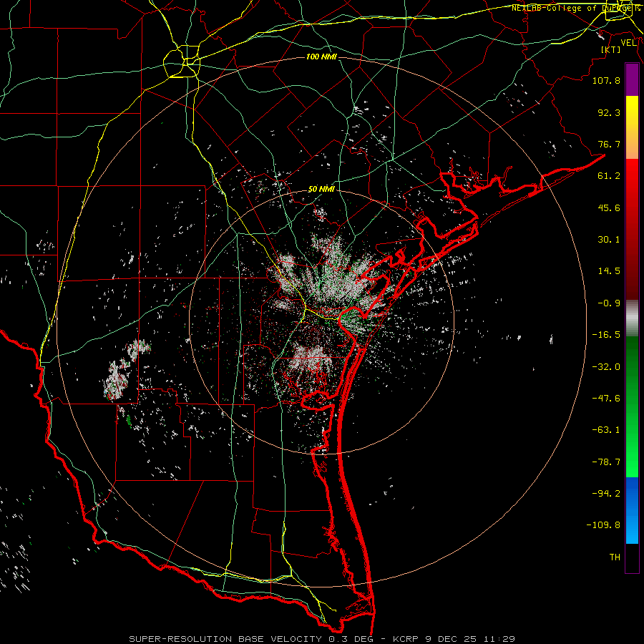644x644 pixels.
Task: Click the 30.1 velocity scale value
Action: (609, 240)
